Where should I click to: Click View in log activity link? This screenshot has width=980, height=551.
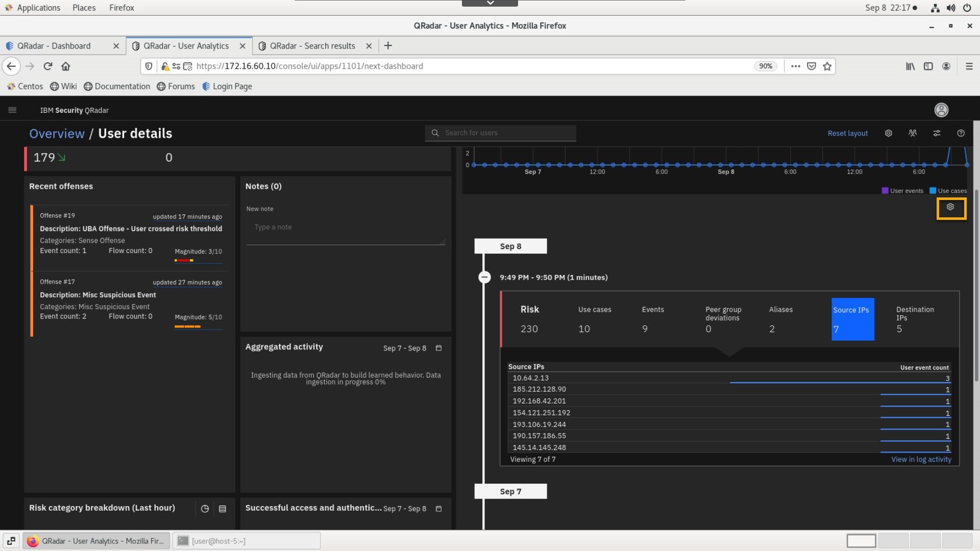921,459
